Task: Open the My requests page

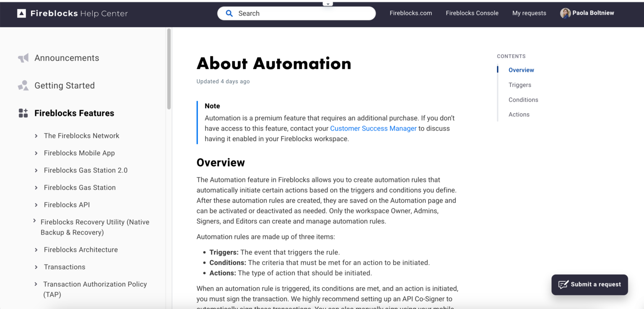Action: (x=529, y=13)
